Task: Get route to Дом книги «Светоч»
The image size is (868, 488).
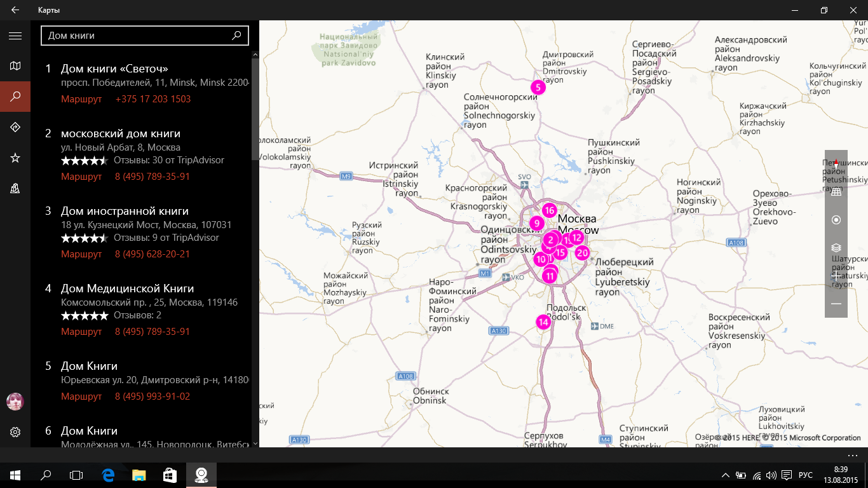Action: coord(81,99)
